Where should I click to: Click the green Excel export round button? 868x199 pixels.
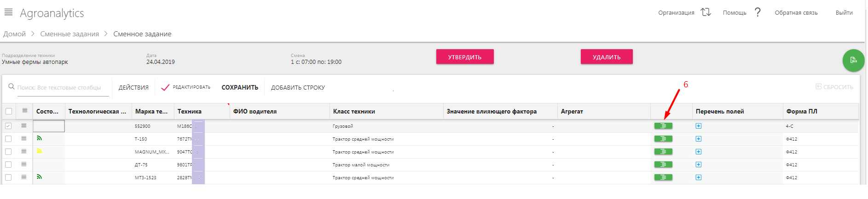(853, 60)
